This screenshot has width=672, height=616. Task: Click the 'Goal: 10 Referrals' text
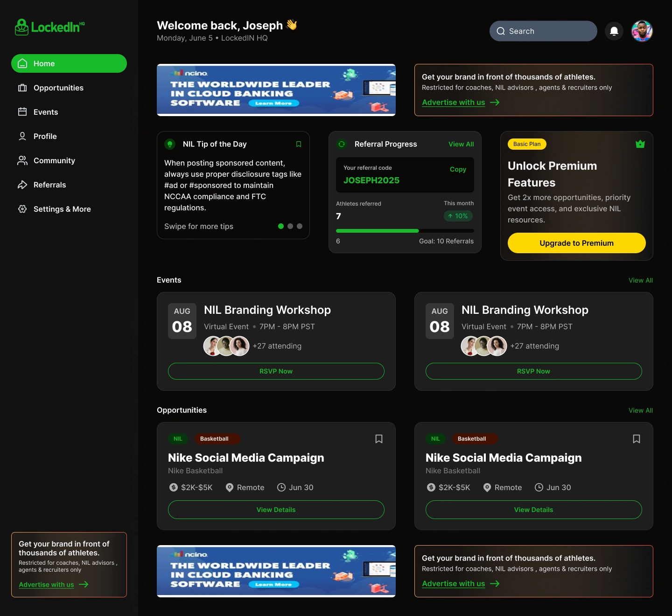[446, 241]
